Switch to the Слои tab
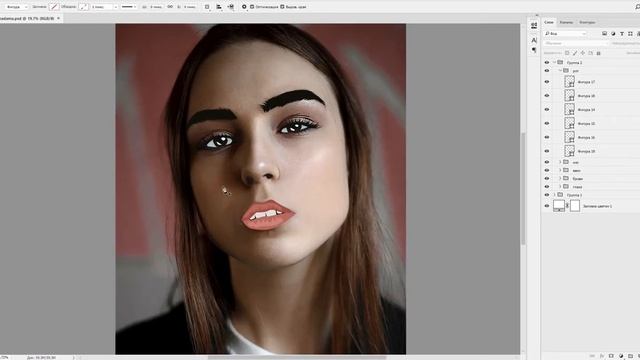640x360 pixels. [x=549, y=22]
